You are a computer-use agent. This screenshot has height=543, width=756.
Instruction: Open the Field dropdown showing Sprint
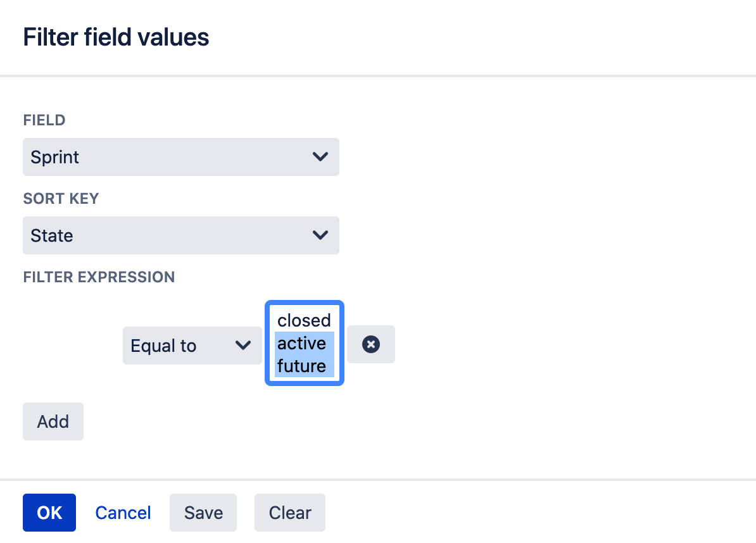181,157
